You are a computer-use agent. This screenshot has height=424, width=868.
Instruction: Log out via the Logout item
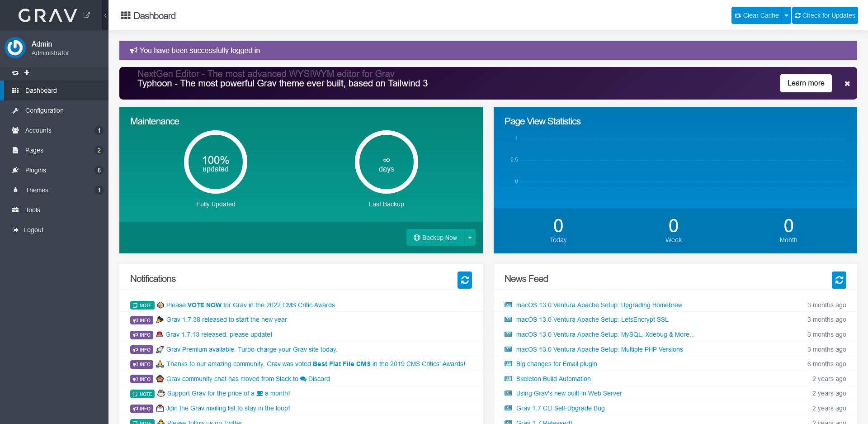click(54, 230)
